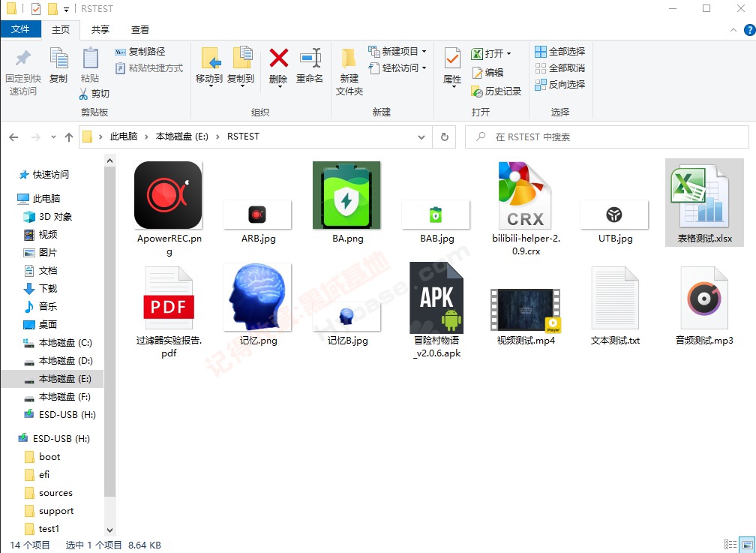Switch to the details view icon in status bar
756x553 pixels.
[x=730, y=545]
